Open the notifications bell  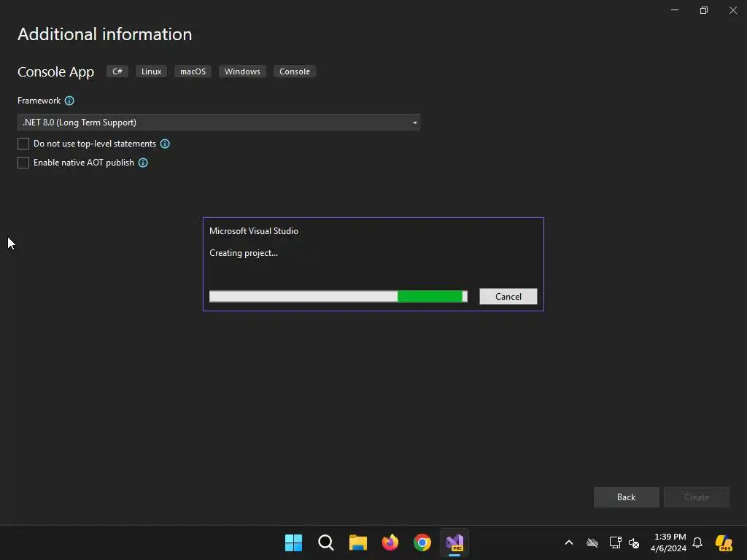[697, 542]
